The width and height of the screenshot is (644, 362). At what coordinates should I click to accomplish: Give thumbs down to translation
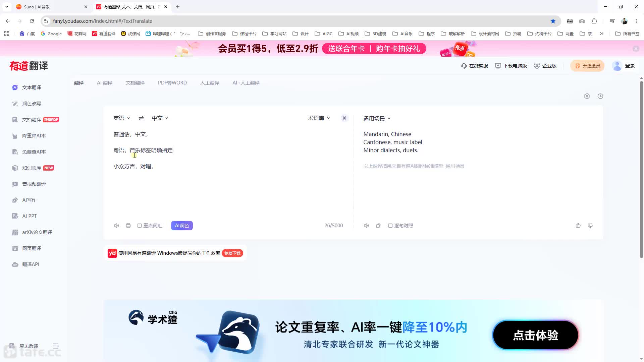590,226
